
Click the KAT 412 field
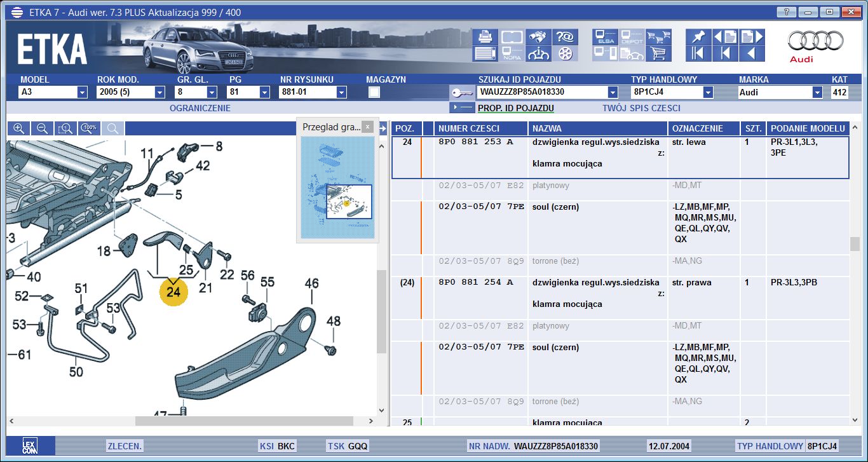[x=839, y=92]
